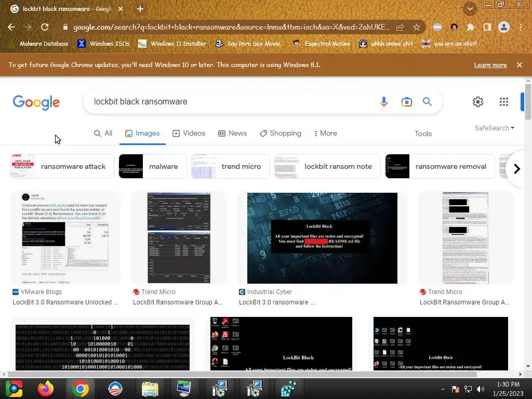Go back to the previous page
Screen dimensions: 532x399
point(11,27)
